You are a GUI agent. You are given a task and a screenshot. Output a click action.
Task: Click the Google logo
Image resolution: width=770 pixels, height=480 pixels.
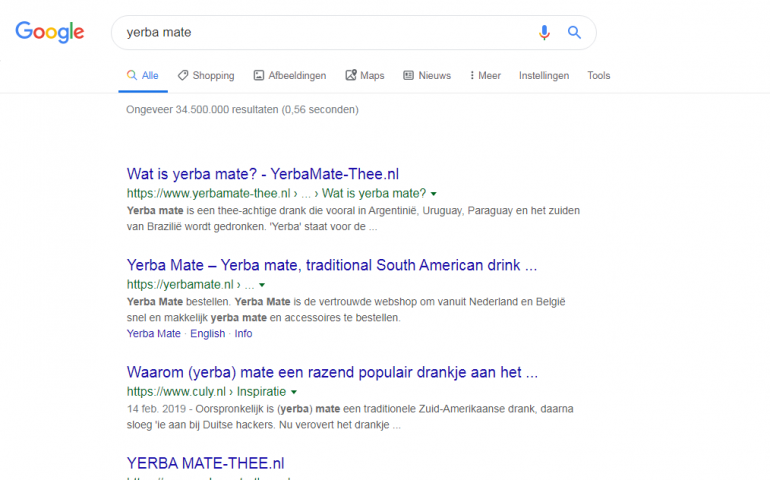coord(50,32)
